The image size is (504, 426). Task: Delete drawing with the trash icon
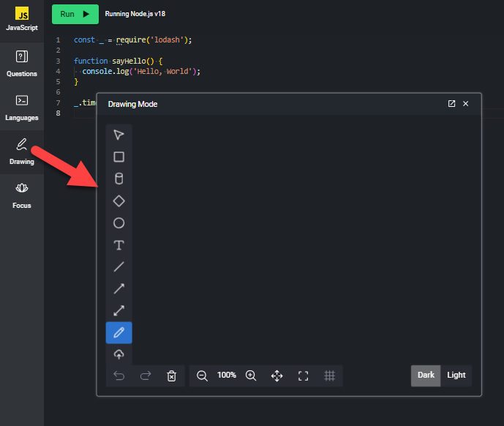(x=171, y=375)
